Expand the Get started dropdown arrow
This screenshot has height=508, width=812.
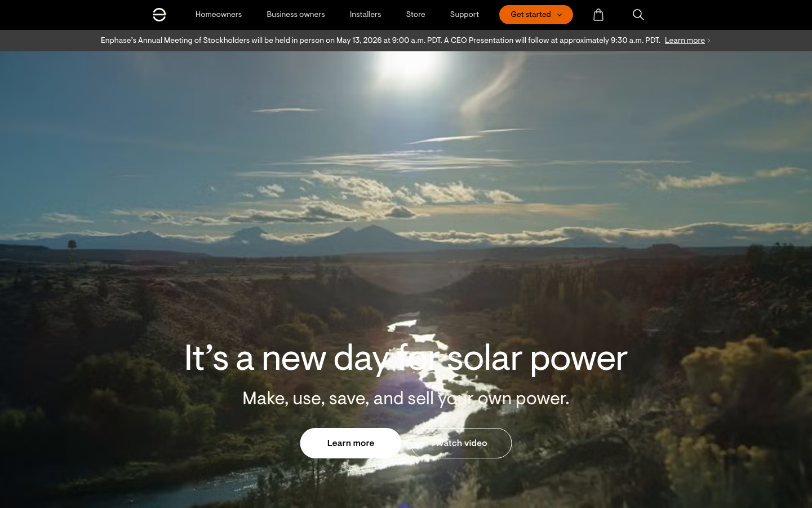coord(559,15)
